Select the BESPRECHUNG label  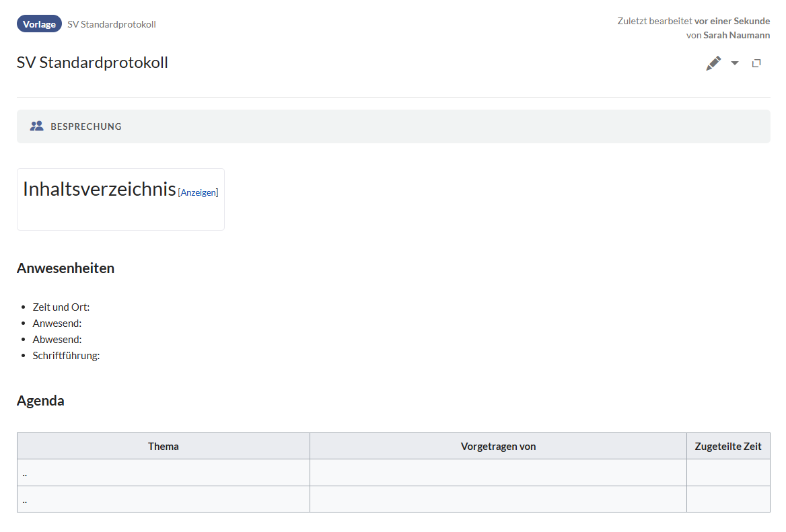86,126
